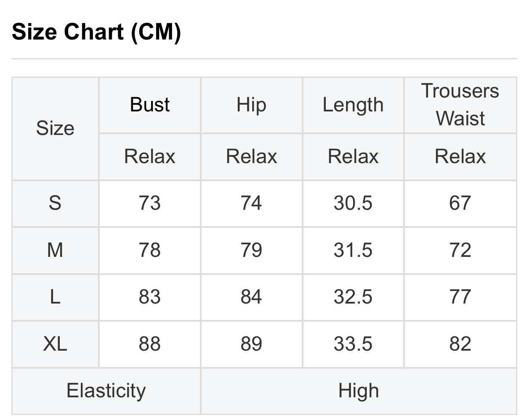Select the High elasticity value cell

point(359,391)
